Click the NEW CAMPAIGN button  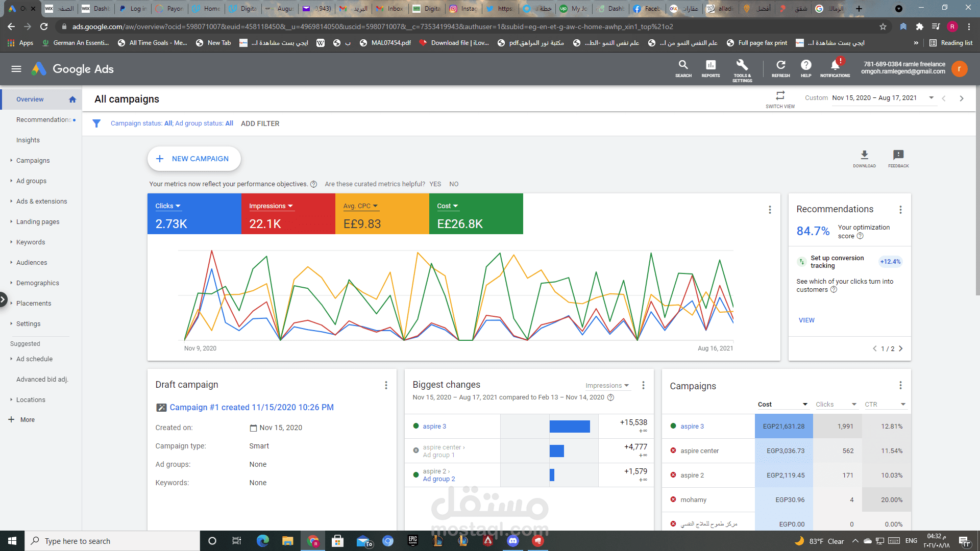pos(194,159)
